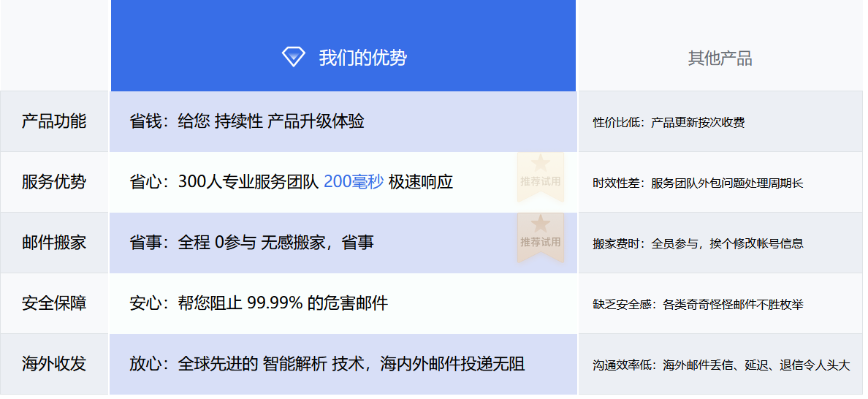The image size is (868, 399).
Task: Click the 安心：帮您阻止 99.99% 的危害邮件 cell
Action: (343, 303)
